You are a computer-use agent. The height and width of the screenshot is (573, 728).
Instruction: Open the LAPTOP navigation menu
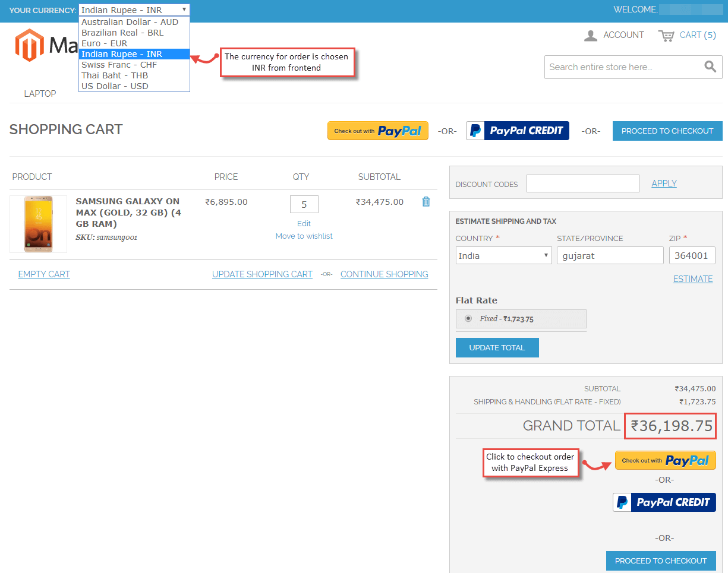(40, 93)
